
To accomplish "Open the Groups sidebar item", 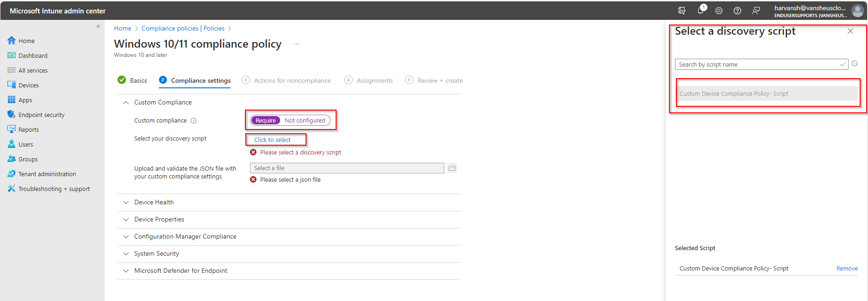I will coord(23,159).
